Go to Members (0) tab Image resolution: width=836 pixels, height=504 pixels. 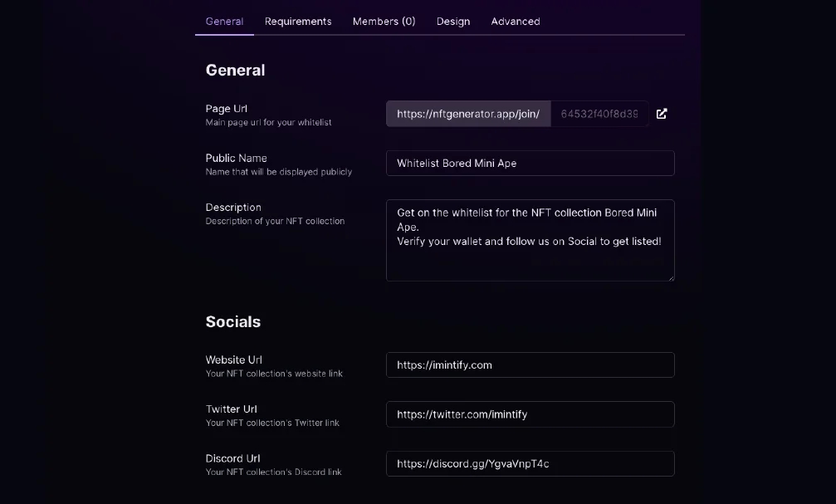[x=384, y=22]
